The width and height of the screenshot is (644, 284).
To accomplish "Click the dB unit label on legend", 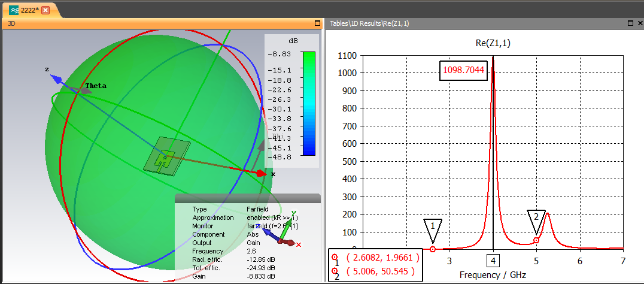I will click(x=293, y=41).
